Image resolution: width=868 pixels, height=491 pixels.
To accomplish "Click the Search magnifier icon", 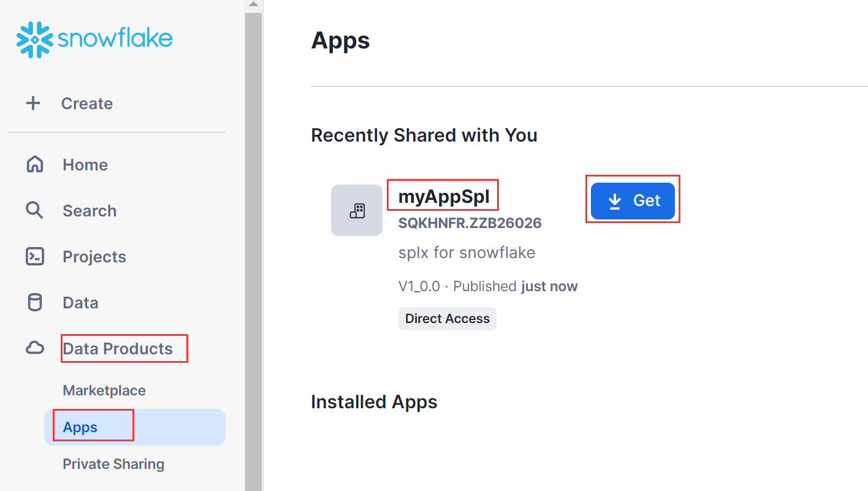I will tap(35, 210).
